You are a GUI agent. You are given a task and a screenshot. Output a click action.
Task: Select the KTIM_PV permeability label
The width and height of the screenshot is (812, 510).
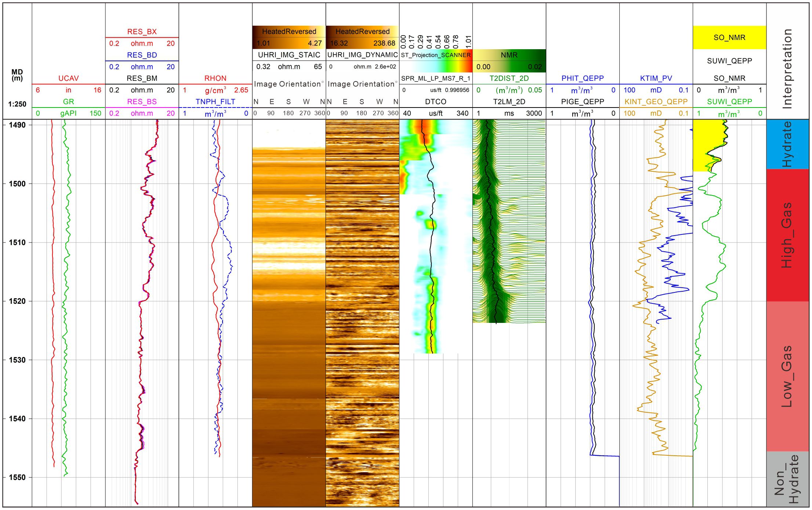[656, 78]
